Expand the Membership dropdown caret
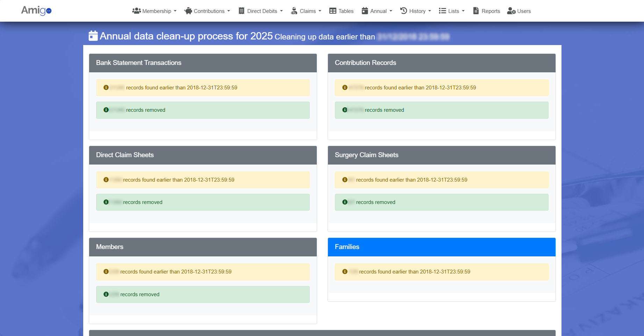Image resolution: width=644 pixels, height=336 pixels. (x=175, y=11)
